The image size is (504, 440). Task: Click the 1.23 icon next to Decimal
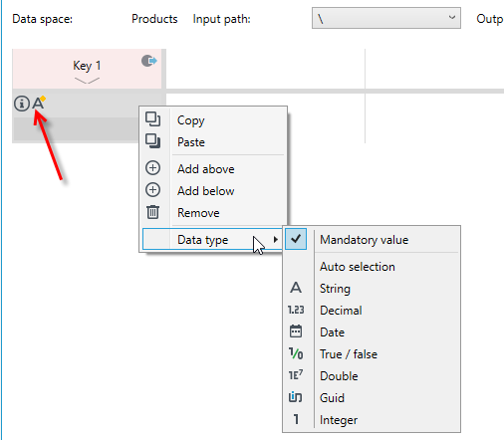[296, 310]
